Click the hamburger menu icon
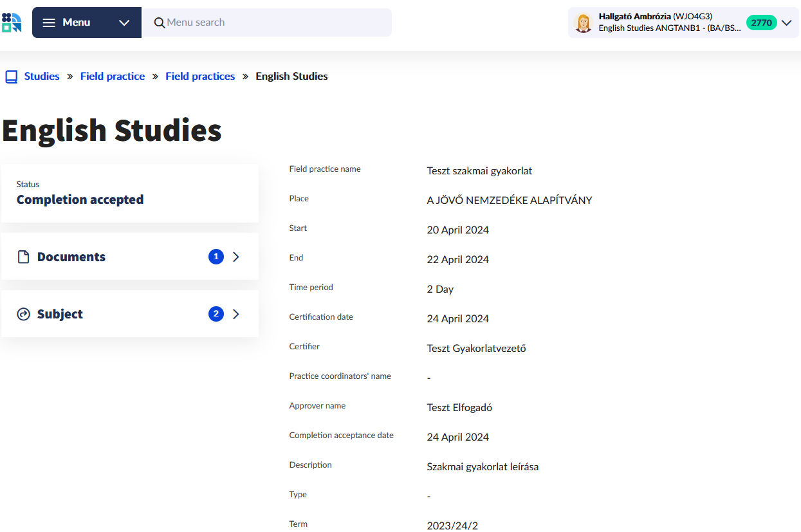 click(49, 23)
